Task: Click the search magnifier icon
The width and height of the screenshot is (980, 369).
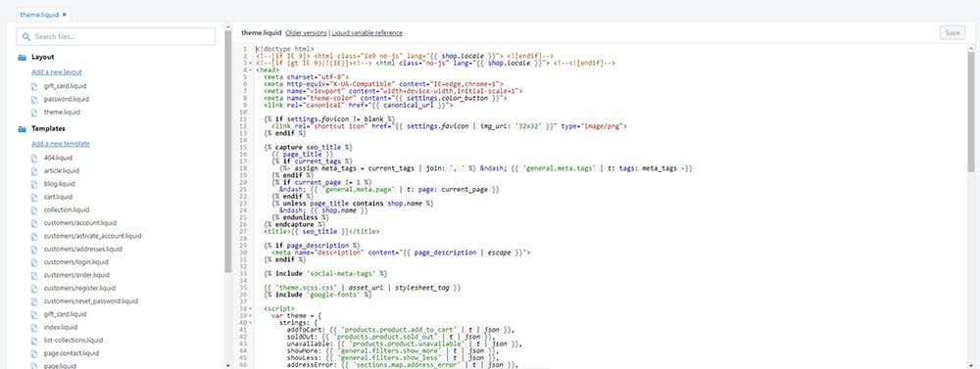Action: 26,37
